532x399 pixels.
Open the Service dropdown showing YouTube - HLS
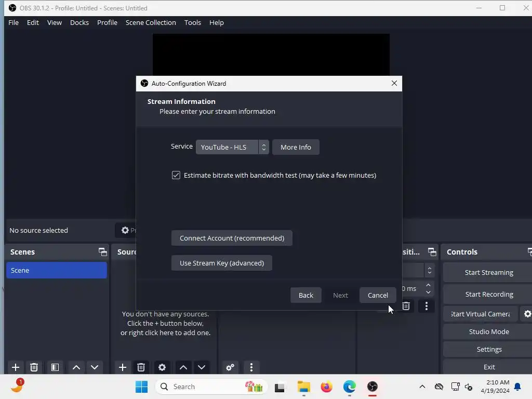click(232, 147)
